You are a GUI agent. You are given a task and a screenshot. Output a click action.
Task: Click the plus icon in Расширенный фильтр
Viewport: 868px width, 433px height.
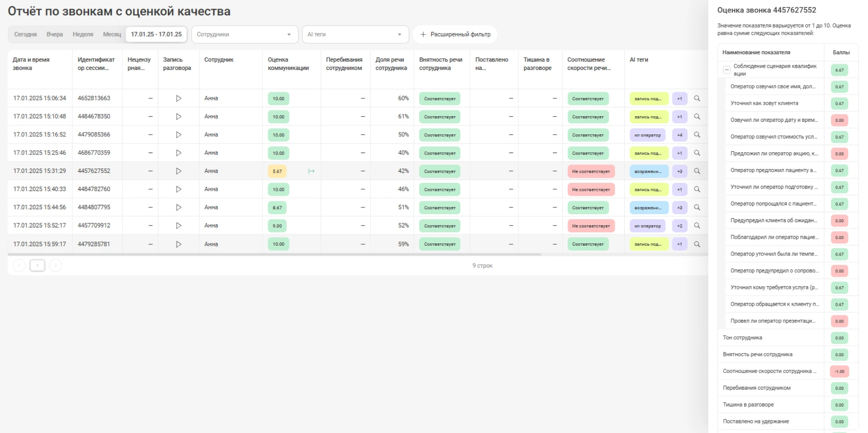423,35
